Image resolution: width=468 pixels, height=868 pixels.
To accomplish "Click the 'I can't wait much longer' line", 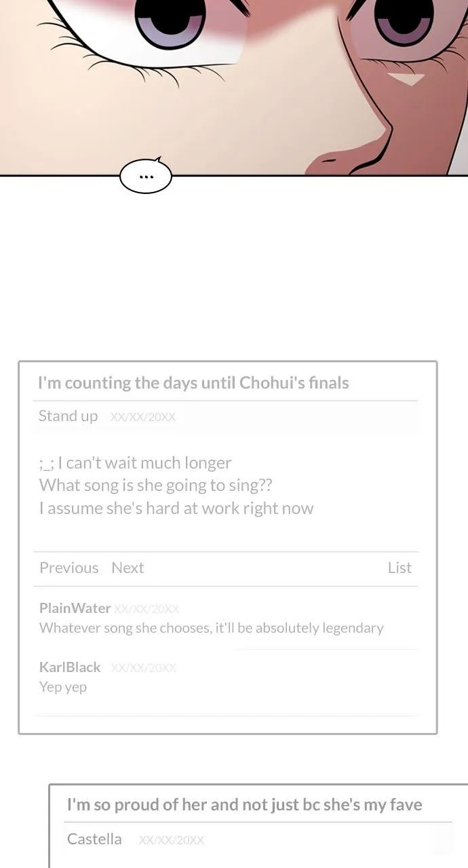I will [135, 463].
